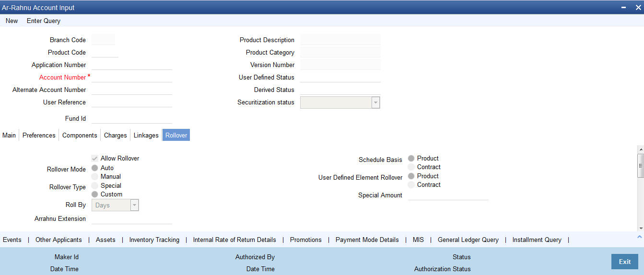Focus the User Defined Status field
The width and height of the screenshot is (644, 275).
tap(340, 77)
